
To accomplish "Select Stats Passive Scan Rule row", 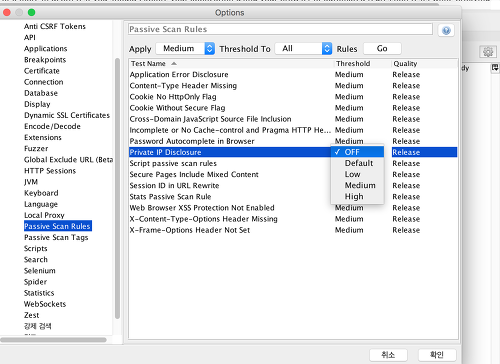I will click(293, 197).
